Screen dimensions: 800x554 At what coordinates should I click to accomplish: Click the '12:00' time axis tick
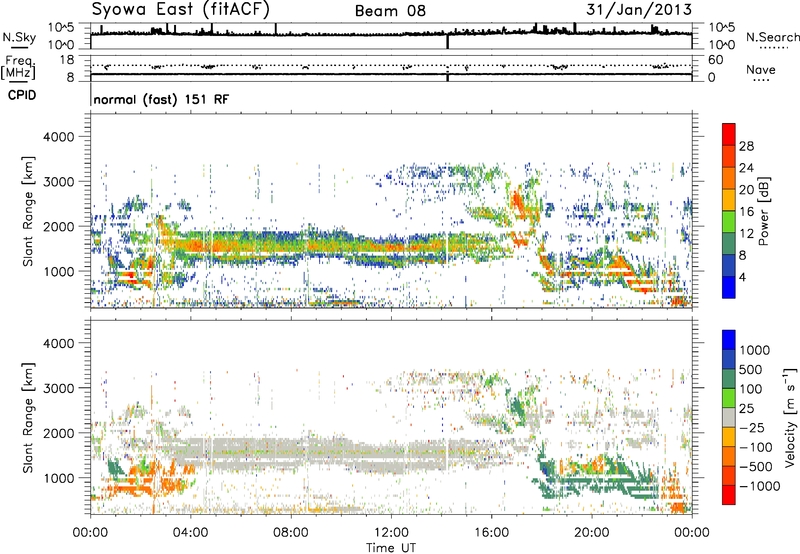point(391,533)
